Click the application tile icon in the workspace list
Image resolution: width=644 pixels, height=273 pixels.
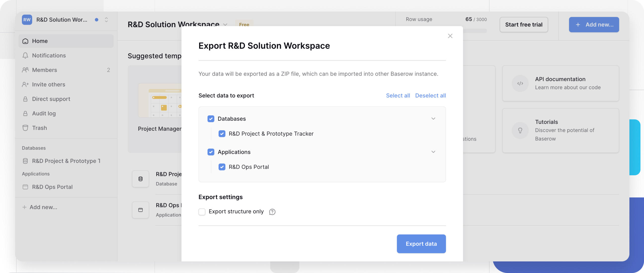click(x=141, y=210)
